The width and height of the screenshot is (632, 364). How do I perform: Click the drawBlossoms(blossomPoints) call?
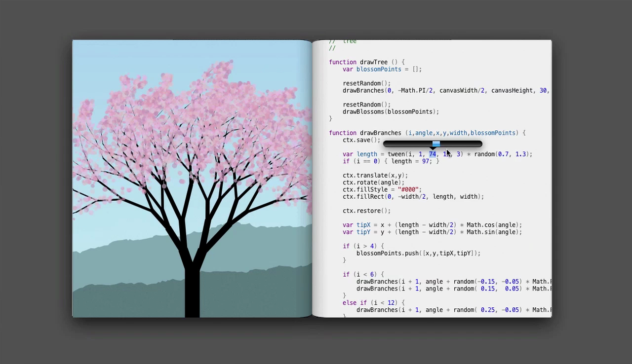[391, 112]
